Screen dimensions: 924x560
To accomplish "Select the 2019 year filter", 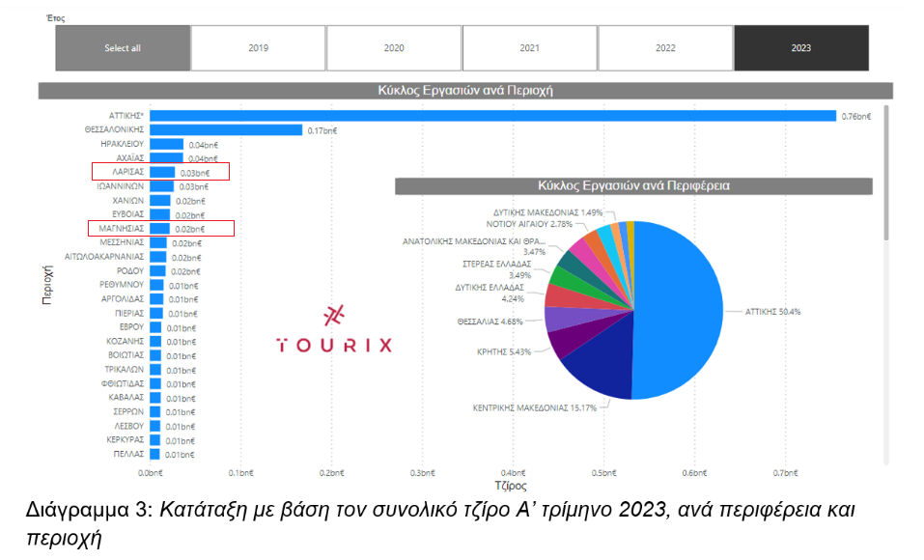I will click(258, 48).
